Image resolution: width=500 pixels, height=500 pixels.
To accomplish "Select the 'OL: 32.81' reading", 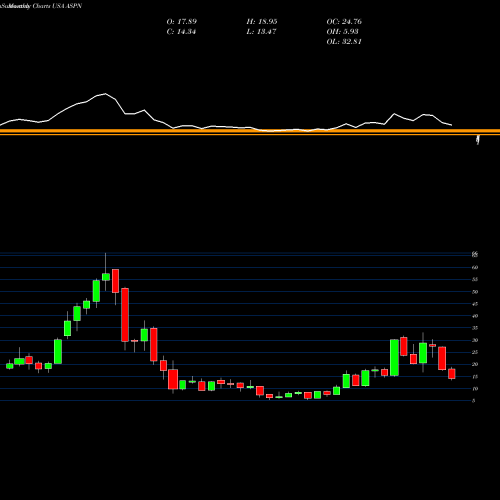I will pos(344,41).
